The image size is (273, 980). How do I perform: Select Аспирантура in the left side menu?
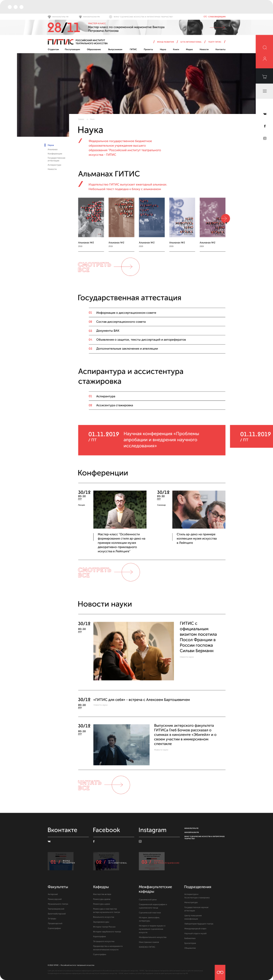tap(54, 165)
